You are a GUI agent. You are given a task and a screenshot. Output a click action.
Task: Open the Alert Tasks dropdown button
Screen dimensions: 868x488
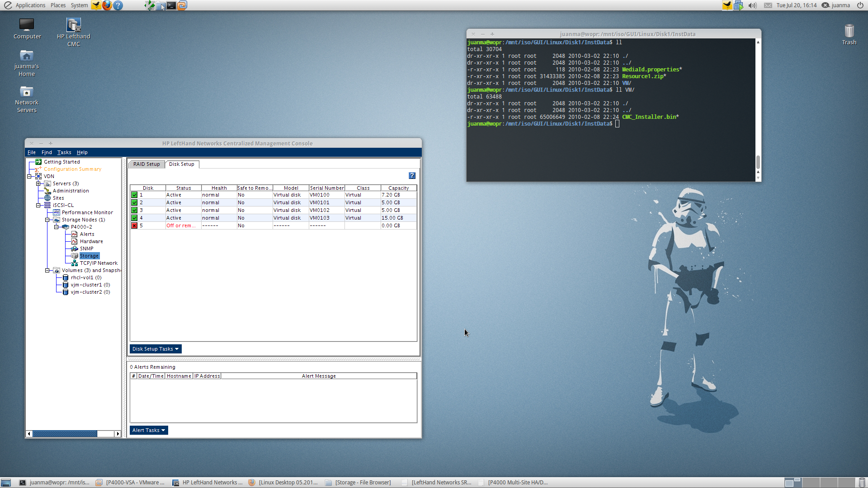coord(149,430)
